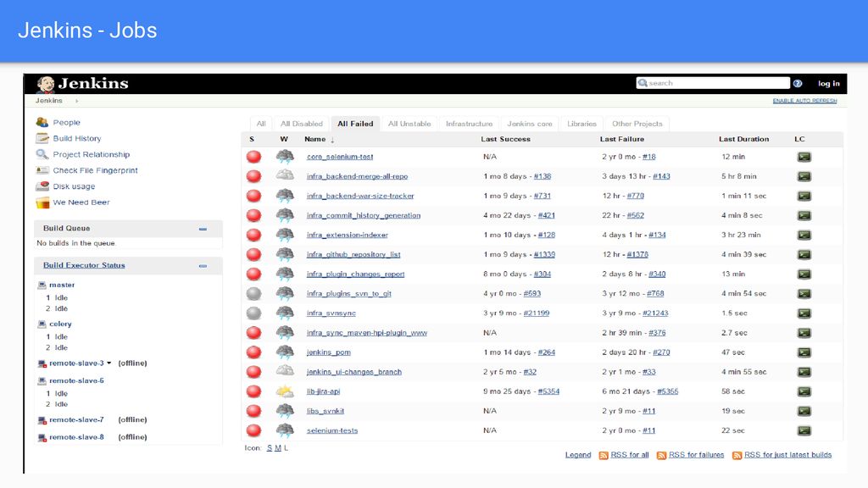
Task: Click the remote-slave-6 computer icon
Action: [x=42, y=380]
